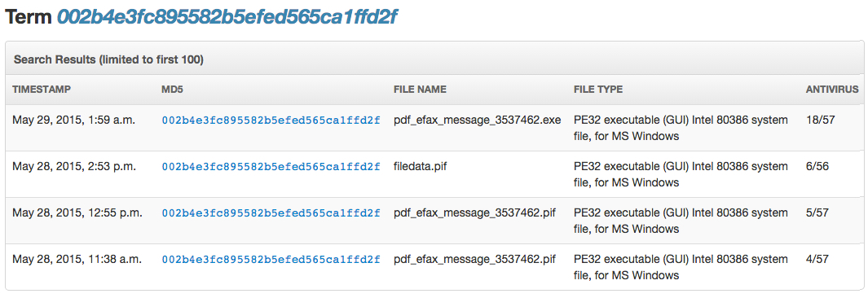Click the May 29, 2015, 1:59 a.m. timestamp
This screenshot has height=298, width=868.
click(x=73, y=120)
